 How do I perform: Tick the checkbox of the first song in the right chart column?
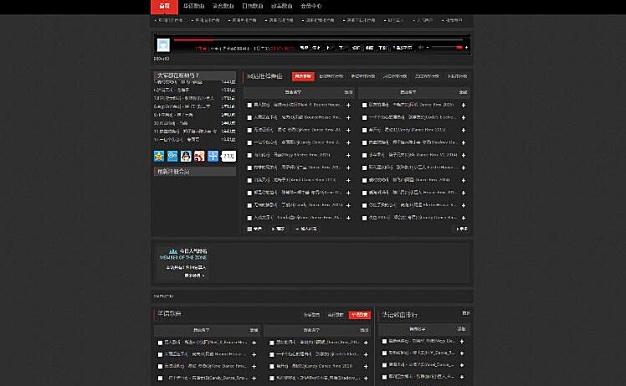pos(365,105)
